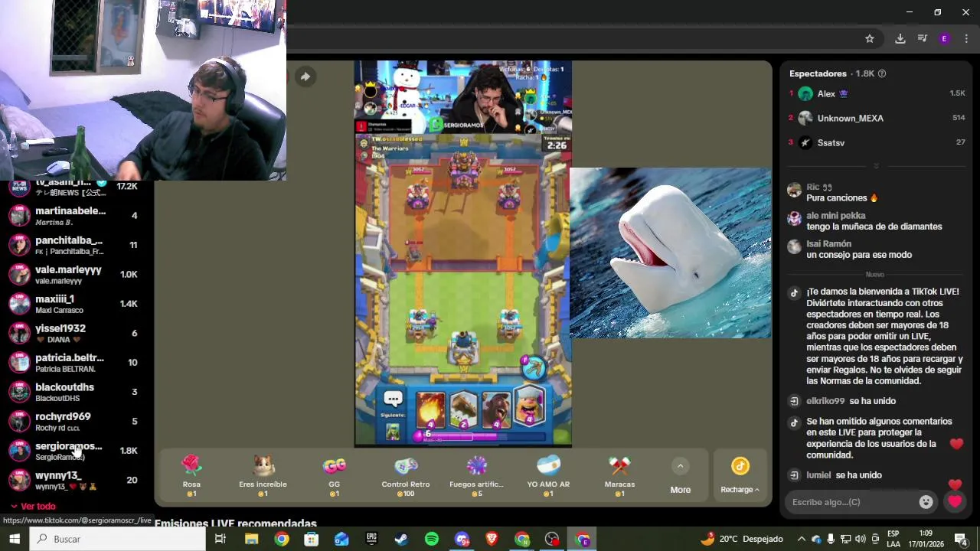Open the notification center icon
980x551 pixels.
[961, 539]
